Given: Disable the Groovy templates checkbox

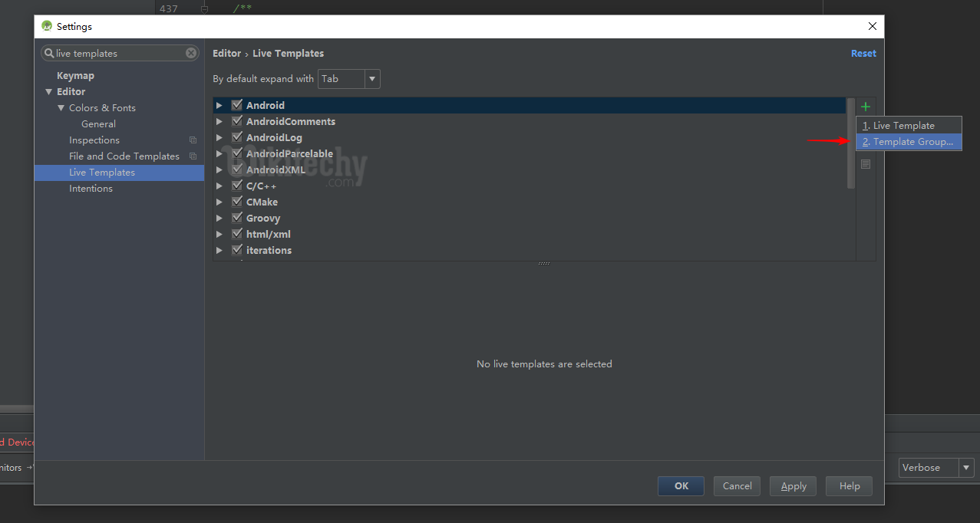Looking at the screenshot, I should 237,217.
